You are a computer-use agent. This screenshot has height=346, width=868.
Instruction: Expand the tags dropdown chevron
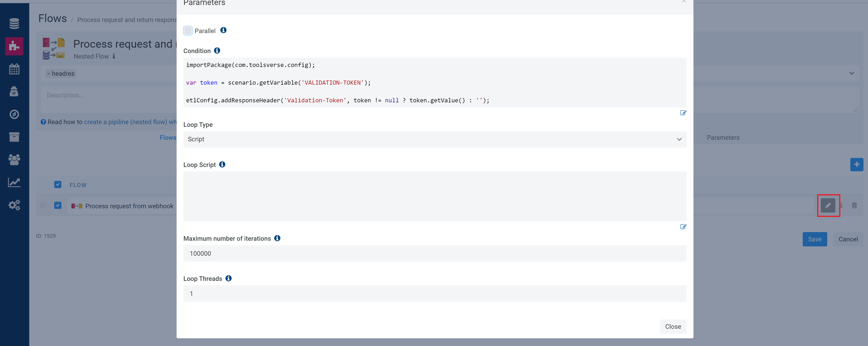click(x=851, y=74)
